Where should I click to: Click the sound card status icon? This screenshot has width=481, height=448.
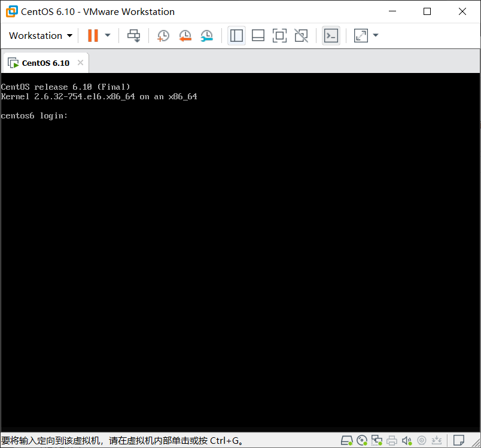point(407,441)
